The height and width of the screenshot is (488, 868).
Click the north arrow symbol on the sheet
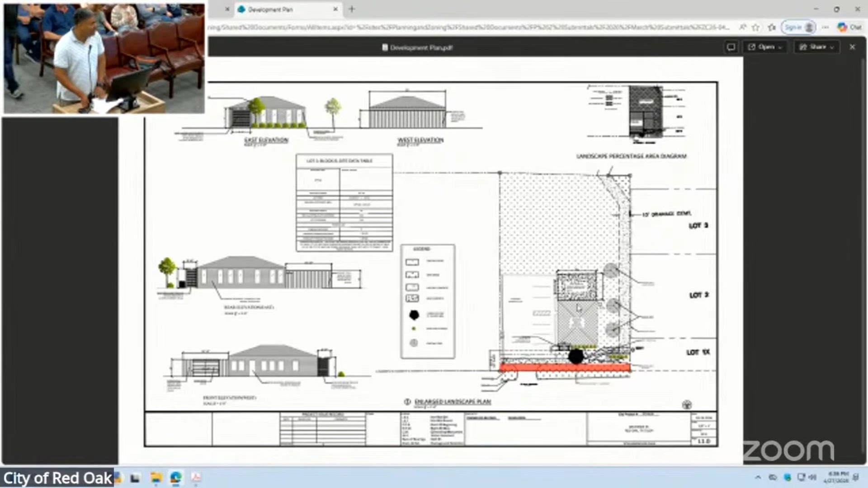tap(687, 404)
